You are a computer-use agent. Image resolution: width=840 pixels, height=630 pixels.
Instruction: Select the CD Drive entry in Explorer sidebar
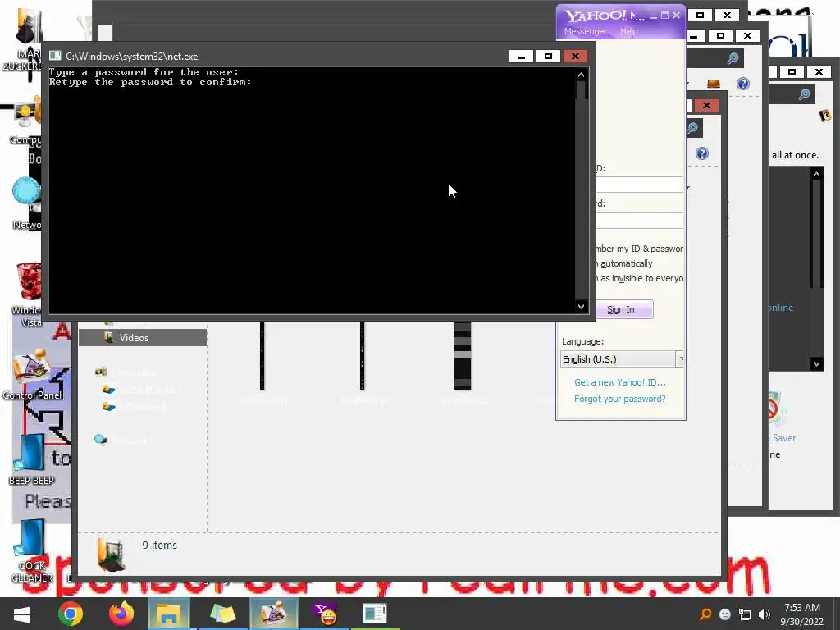tap(136, 407)
